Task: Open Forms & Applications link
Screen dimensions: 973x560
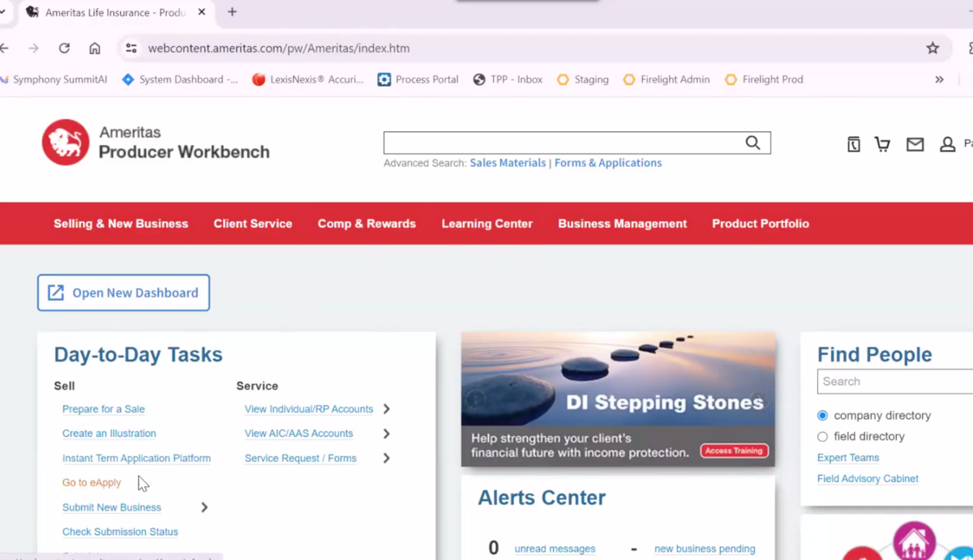Action: click(x=608, y=163)
